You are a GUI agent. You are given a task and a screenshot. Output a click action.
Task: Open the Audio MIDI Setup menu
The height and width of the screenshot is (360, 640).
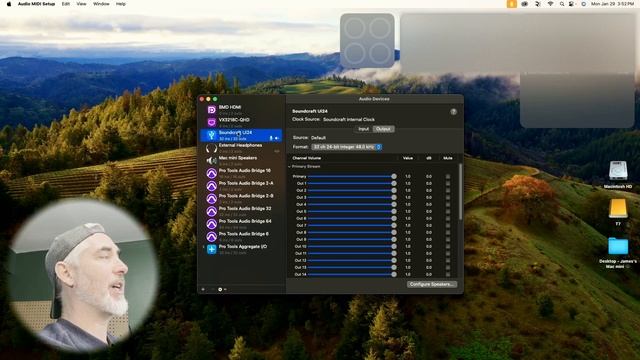[36, 4]
